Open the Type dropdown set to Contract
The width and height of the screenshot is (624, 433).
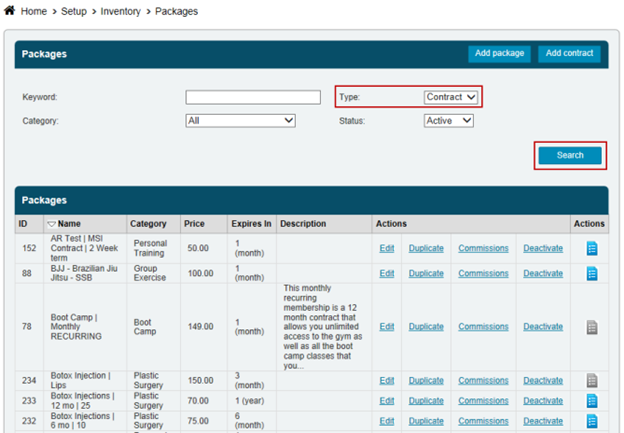tap(452, 97)
